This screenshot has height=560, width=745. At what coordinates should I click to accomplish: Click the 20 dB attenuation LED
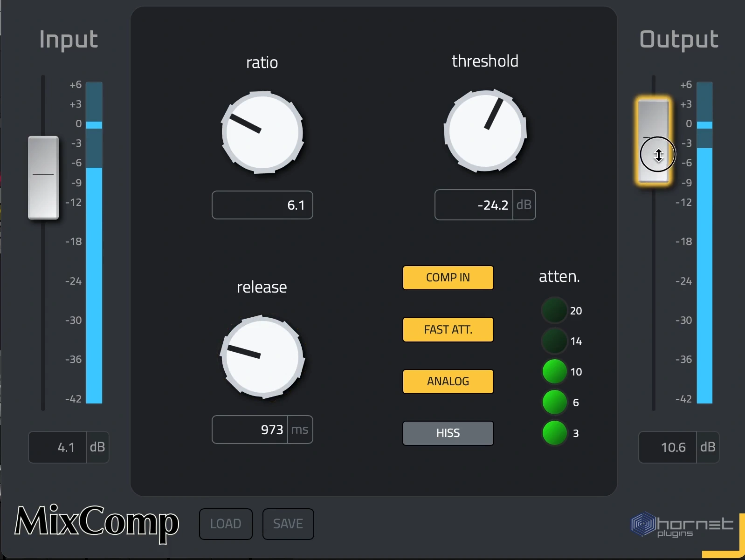(x=554, y=310)
